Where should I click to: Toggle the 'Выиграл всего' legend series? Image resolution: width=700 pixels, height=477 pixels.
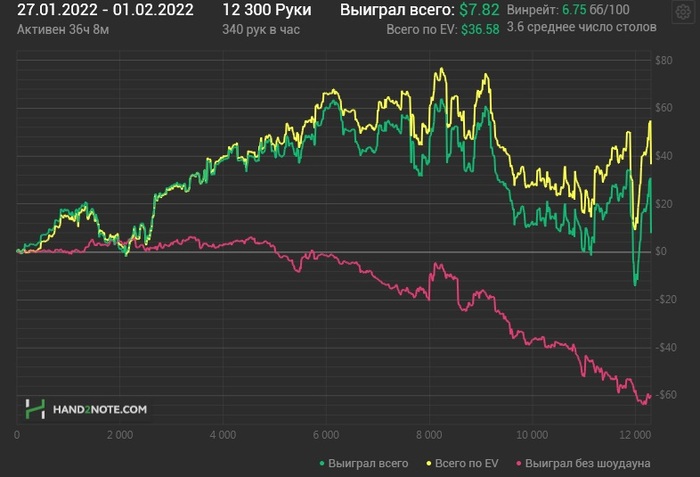[x=364, y=464]
